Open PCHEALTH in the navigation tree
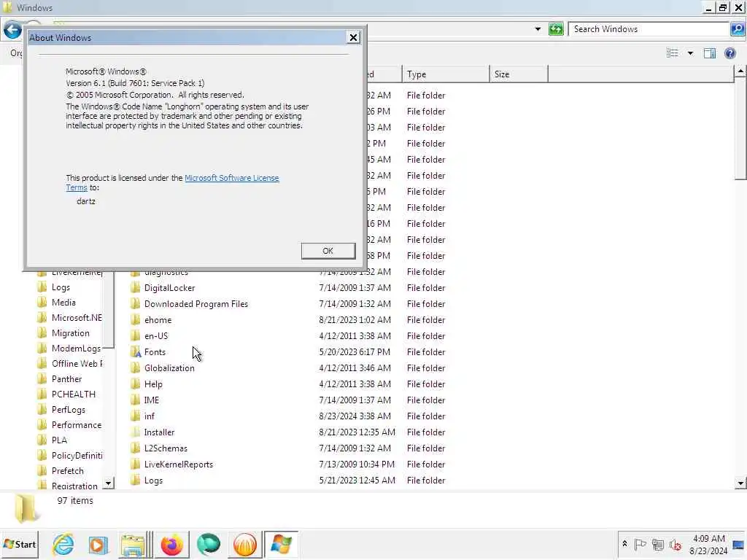This screenshot has height=560, width=747. (73, 394)
